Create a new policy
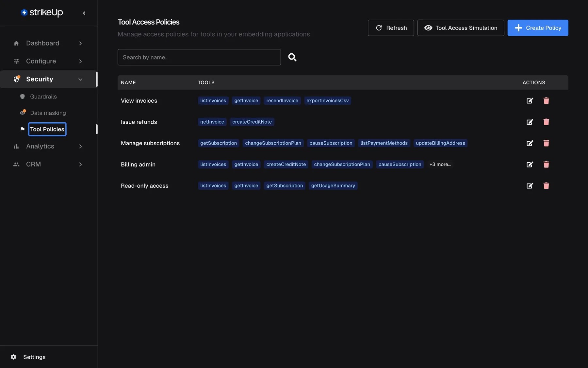588x368 pixels. tap(538, 28)
